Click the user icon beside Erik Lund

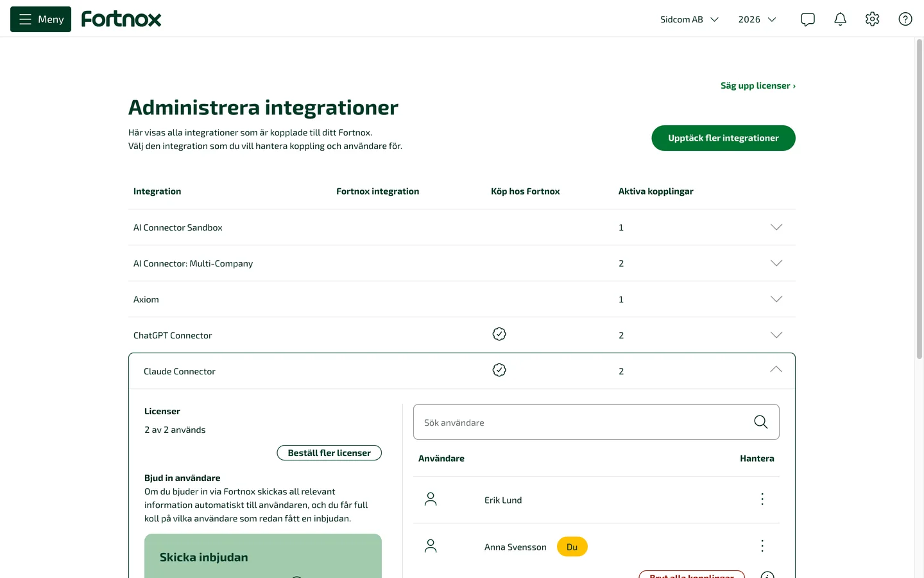point(431,499)
